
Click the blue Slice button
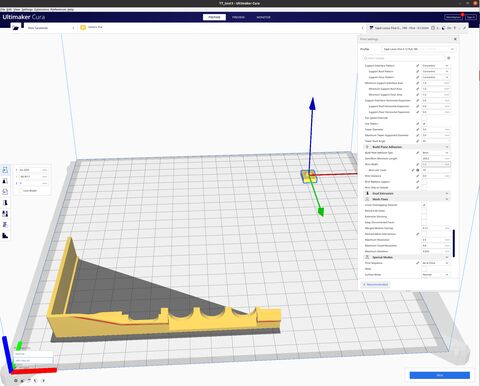coord(440,375)
